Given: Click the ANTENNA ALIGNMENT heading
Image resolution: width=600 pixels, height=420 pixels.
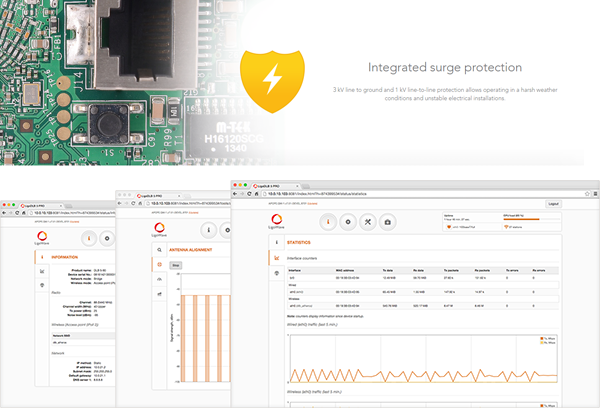Looking at the screenshot, I should 191,250.
